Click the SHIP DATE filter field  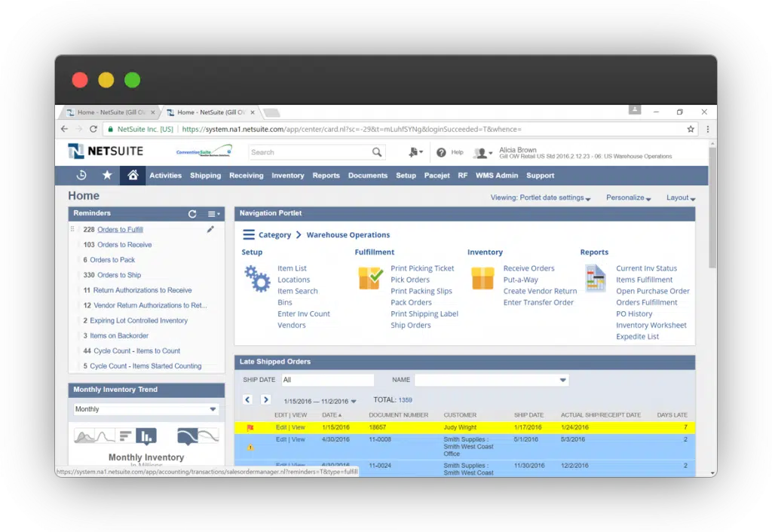click(328, 380)
